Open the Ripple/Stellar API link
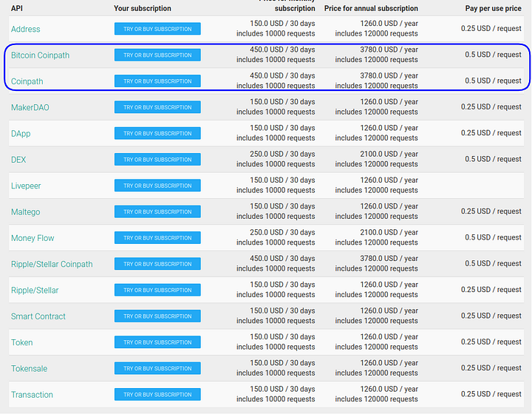 35,291
